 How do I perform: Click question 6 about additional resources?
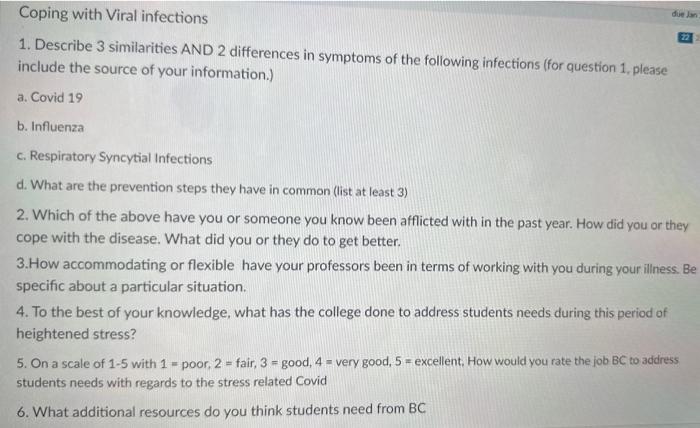[221, 411]
